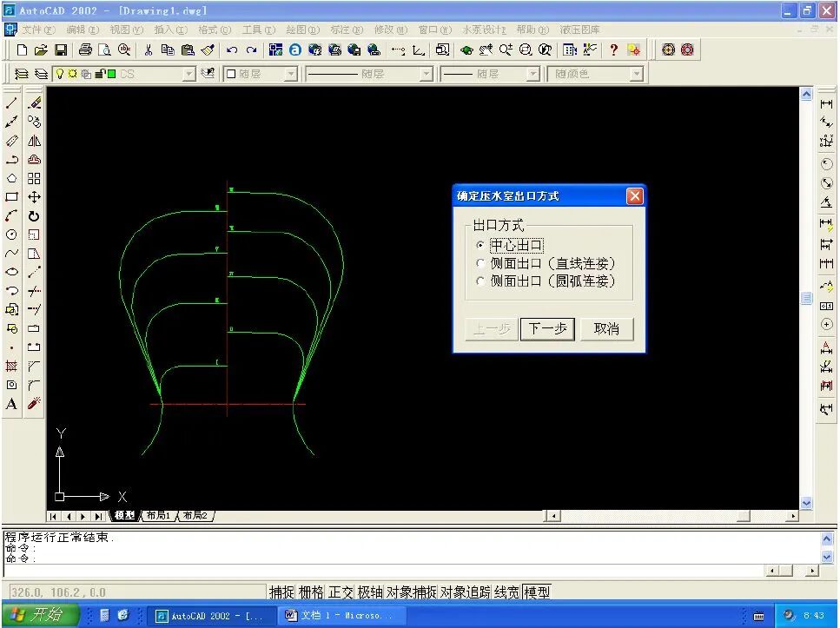Click the Print icon
Viewport: 840px width, 628px height.
pos(85,50)
